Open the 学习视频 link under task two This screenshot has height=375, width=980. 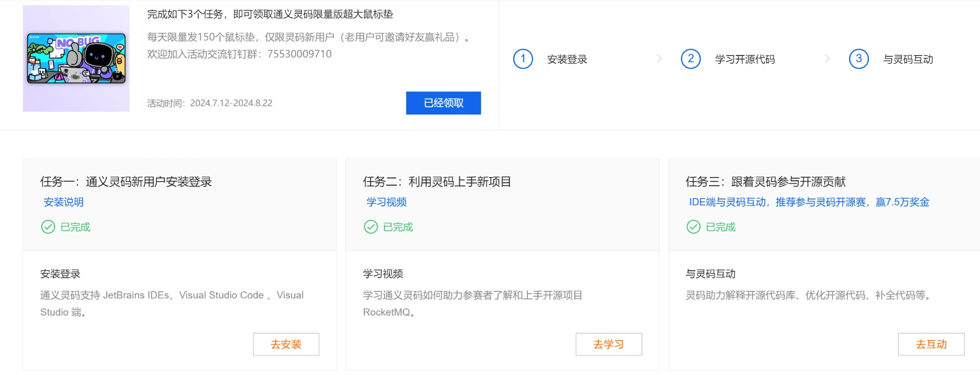[x=387, y=202]
